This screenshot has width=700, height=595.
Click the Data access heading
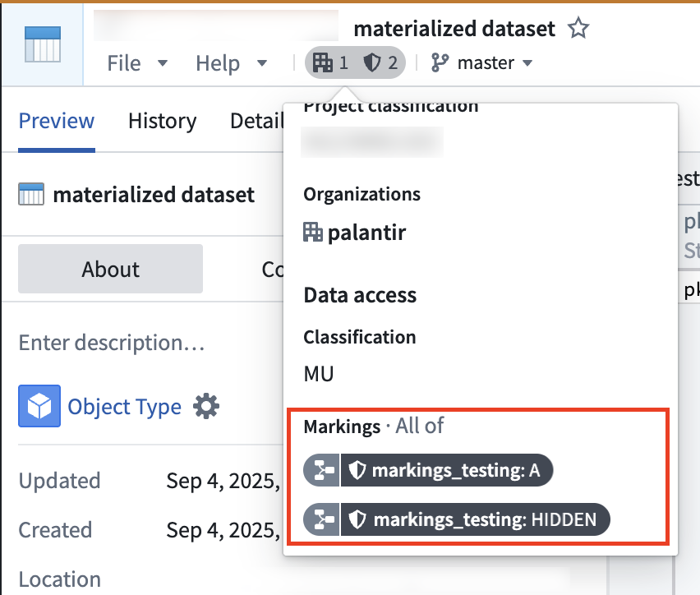pos(360,295)
